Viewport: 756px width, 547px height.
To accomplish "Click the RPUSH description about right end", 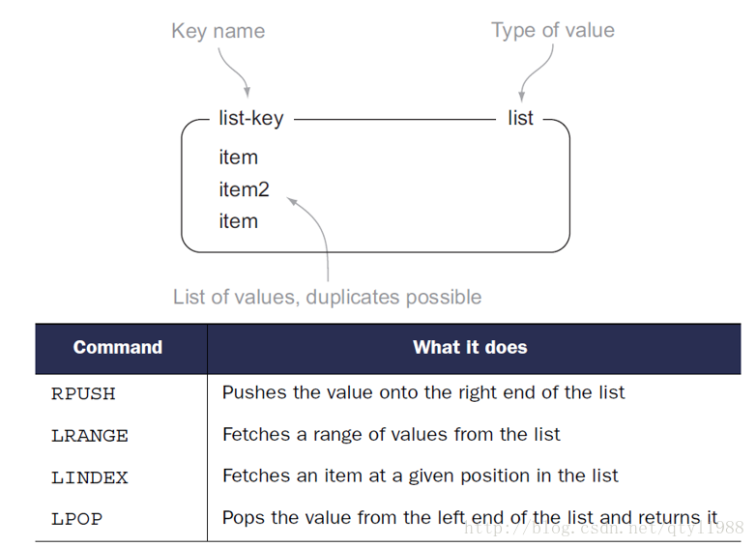I will pyautogui.click(x=423, y=392).
